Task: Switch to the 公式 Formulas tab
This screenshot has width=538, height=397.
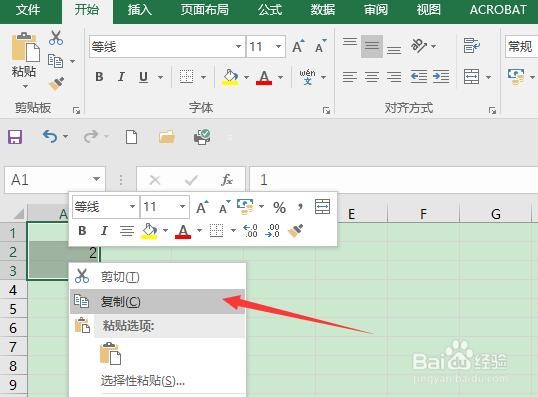Action: (270, 10)
